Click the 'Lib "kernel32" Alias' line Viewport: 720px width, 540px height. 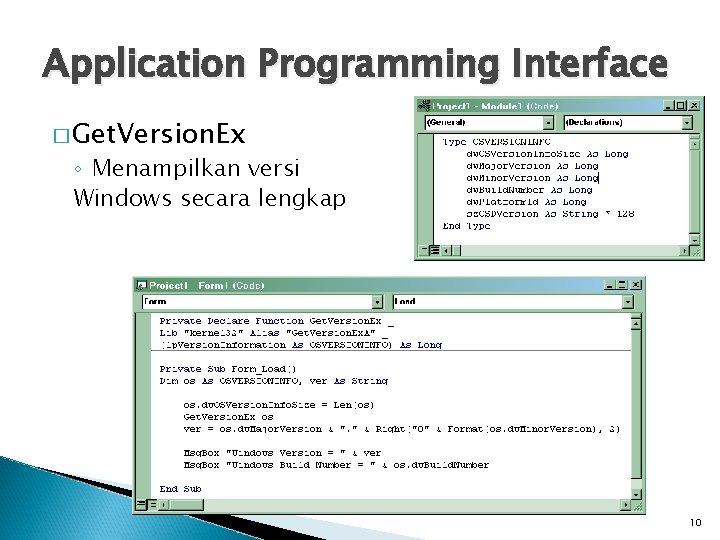(x=274, y=333)
